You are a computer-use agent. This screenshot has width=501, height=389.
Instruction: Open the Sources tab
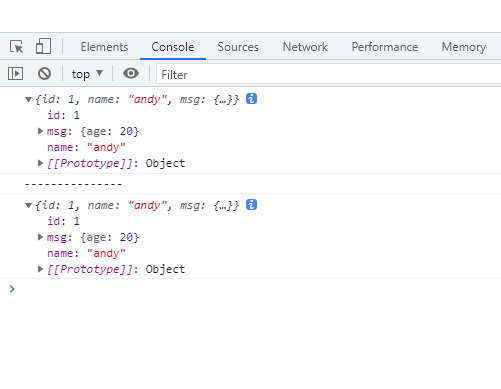238,47
